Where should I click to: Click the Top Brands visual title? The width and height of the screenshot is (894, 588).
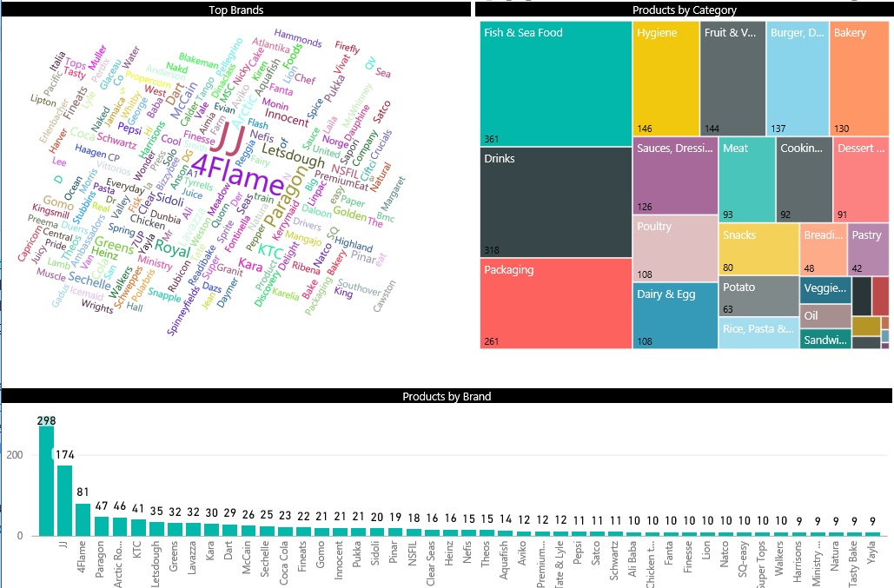click(236, 10)
